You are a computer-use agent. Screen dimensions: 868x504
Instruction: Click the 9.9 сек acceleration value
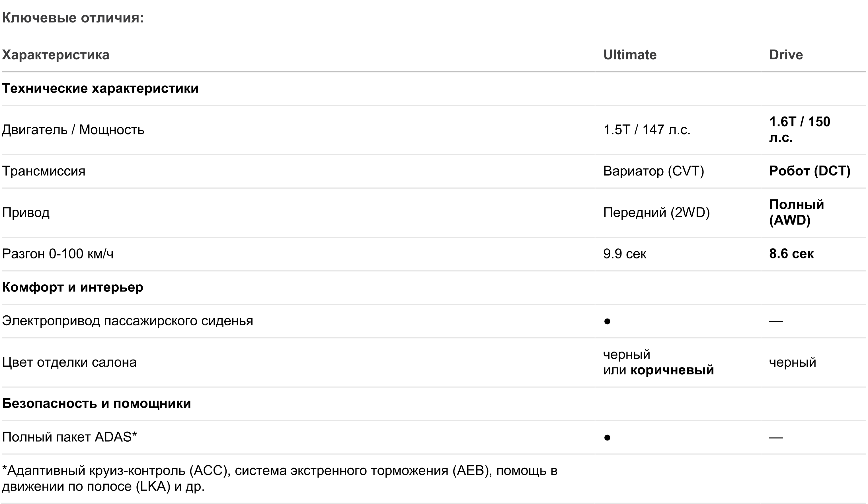625,254
